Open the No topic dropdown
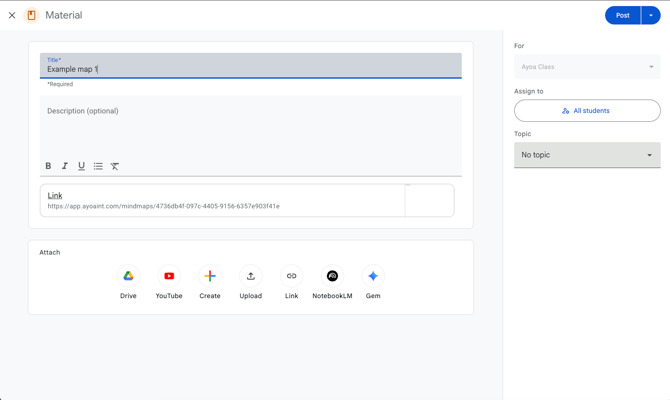 [587, 155]
